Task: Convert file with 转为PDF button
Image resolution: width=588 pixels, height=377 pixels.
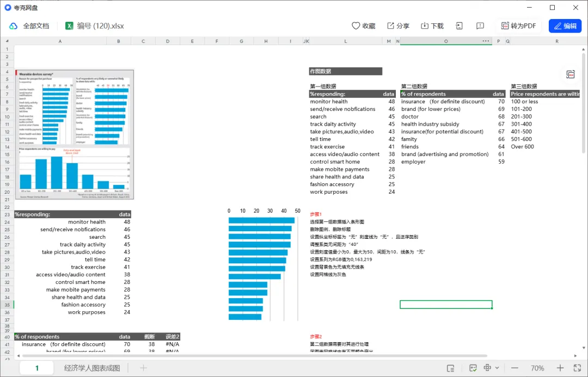Action: pyautogui.click(x=519, y=26)
